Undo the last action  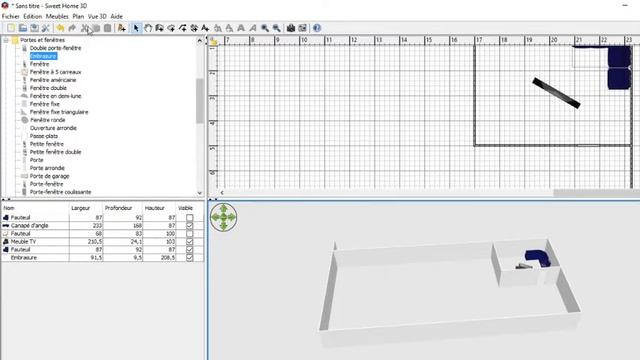pyautogui.click(x=60, y=28)
